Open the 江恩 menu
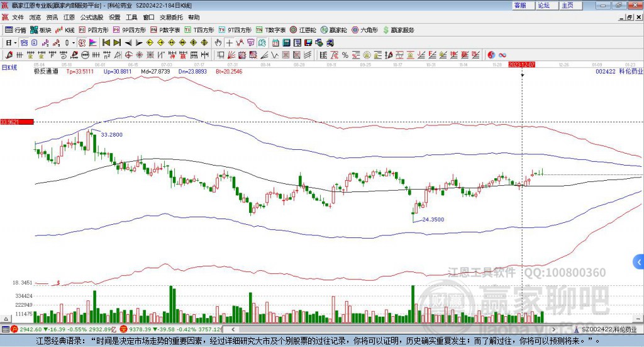This screenshot has height=347, width=644. pos(69,17)
